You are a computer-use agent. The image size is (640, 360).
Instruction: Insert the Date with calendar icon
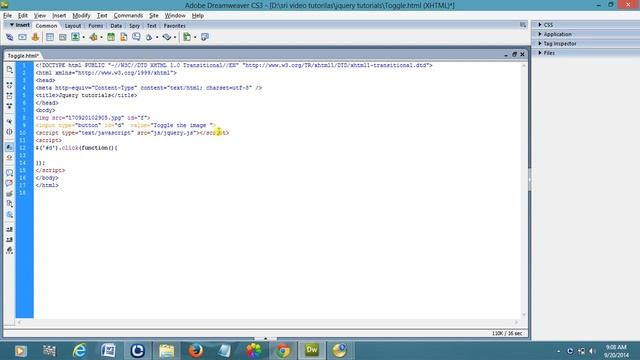tap(111, 37)
